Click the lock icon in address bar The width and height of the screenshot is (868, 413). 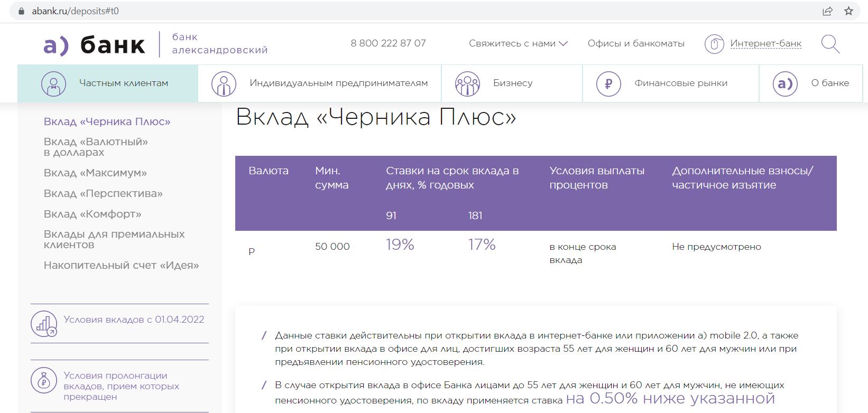pyautogui.click(x=21, y=11)
